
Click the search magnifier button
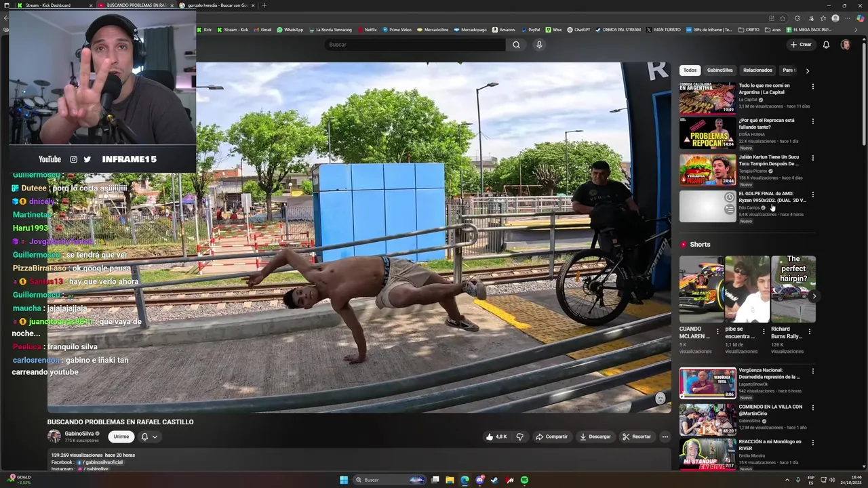[x=516, y=45]
